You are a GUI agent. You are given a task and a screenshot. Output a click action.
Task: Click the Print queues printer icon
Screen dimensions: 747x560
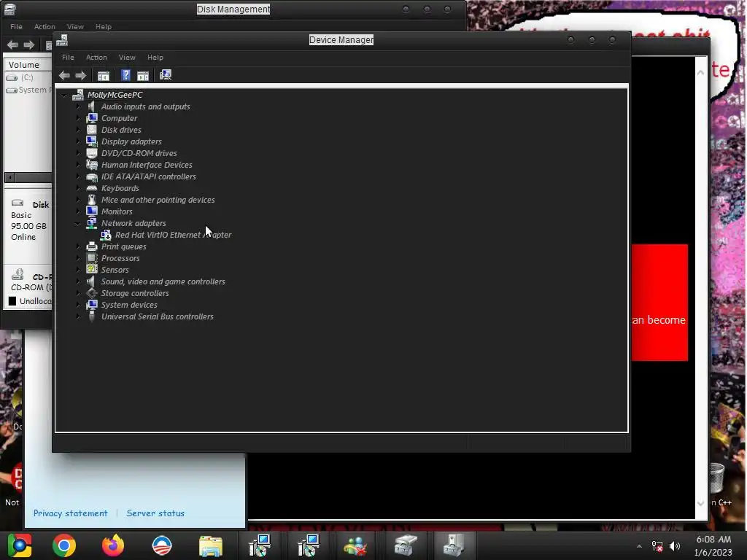[x=91, y=246]
